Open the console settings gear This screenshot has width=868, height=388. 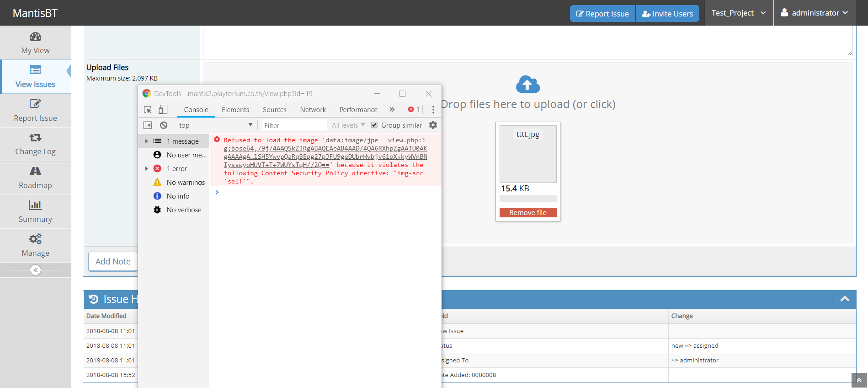[x=433, y=125]
